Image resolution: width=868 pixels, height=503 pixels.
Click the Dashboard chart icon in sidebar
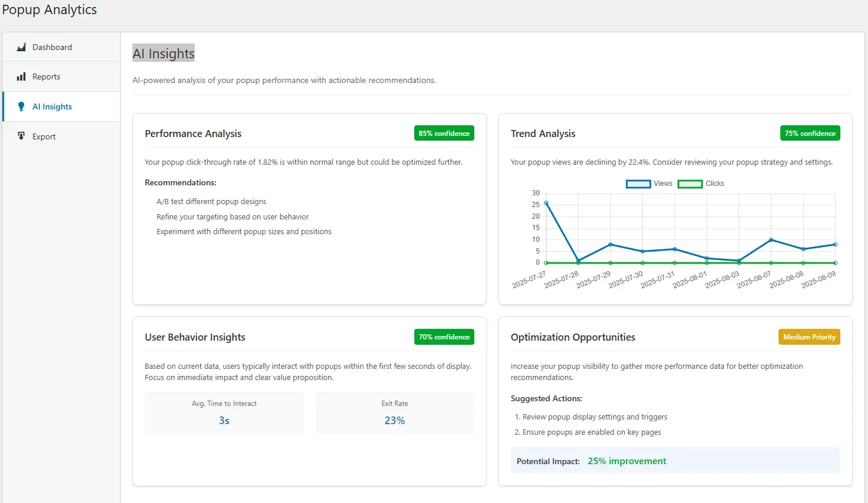coord(21,47)
